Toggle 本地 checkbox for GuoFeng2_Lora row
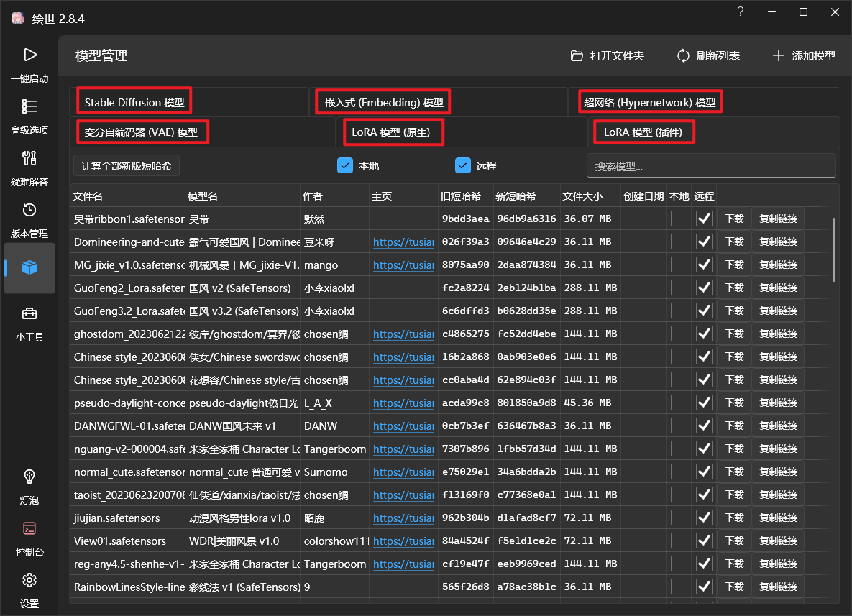The height and width of the screenshot is (616, 852). click(x=679, y=288)
